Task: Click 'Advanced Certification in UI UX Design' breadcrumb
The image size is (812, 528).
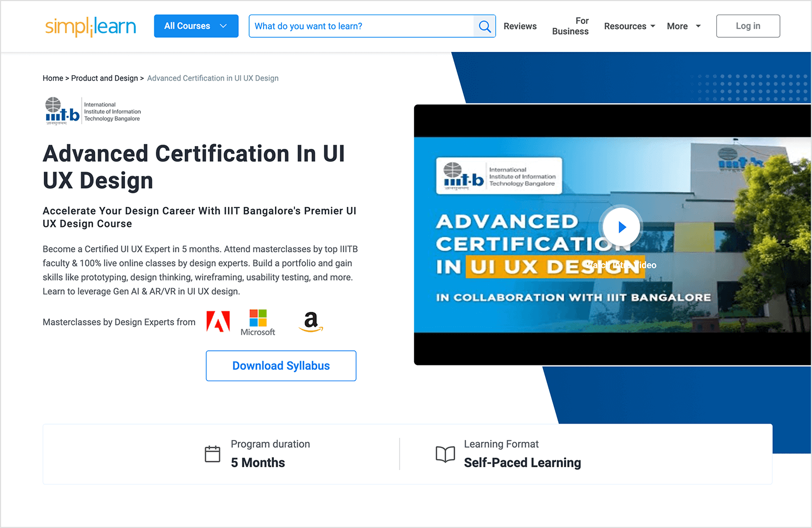Action: (213, 78)
